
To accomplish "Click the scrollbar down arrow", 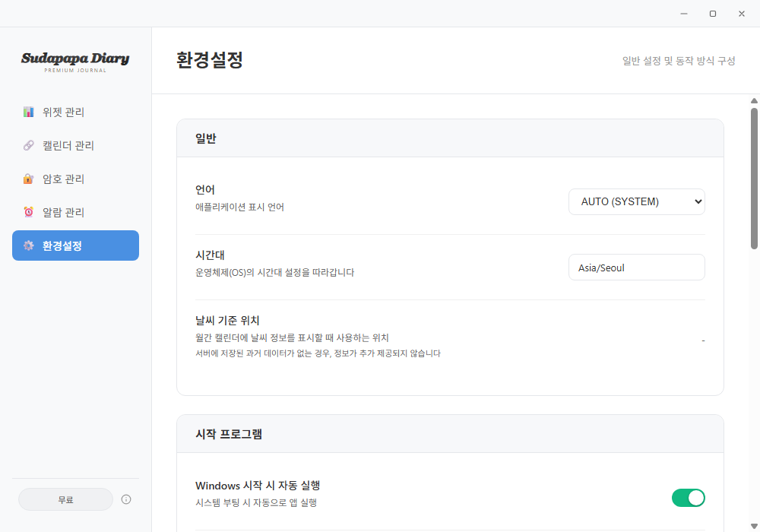I will tap(754, 526).
